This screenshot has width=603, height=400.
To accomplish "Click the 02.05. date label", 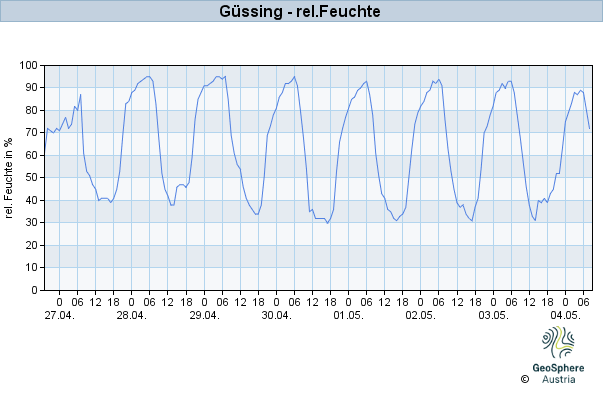I will 420,315.
